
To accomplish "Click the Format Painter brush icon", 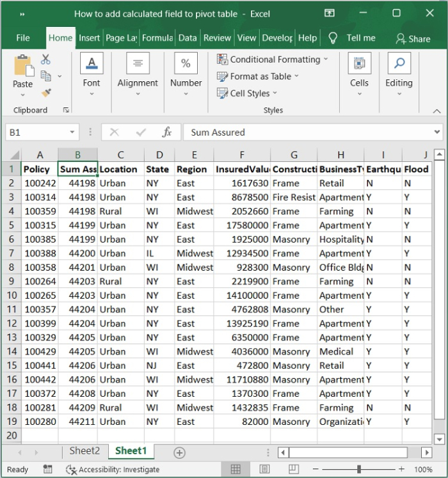I will coord(46,93).
